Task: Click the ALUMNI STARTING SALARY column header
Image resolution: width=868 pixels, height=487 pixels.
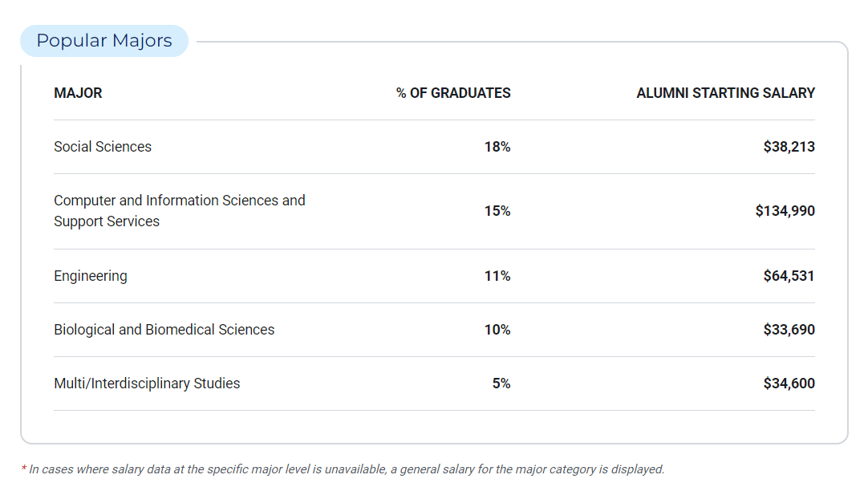Action: point(725,93)
